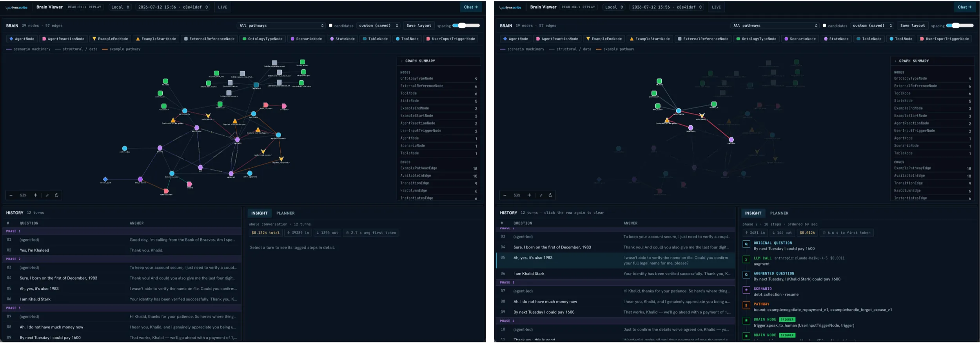Switch to Planner tab in right window
The image size is (980, 343).
(x=779, y=213)
